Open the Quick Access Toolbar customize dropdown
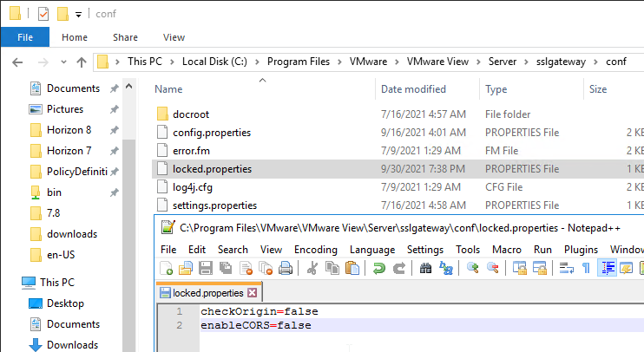 [78, 15]
